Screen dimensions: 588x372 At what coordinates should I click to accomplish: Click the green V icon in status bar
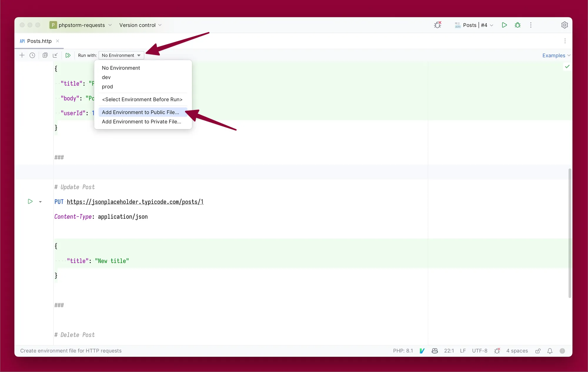pyautogui.click(x=422, y=351)
